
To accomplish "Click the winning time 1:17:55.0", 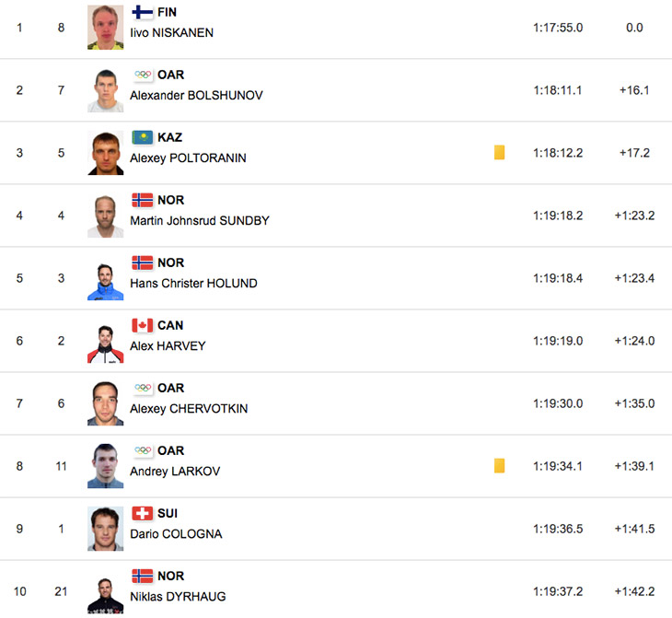I will (558, 28).
